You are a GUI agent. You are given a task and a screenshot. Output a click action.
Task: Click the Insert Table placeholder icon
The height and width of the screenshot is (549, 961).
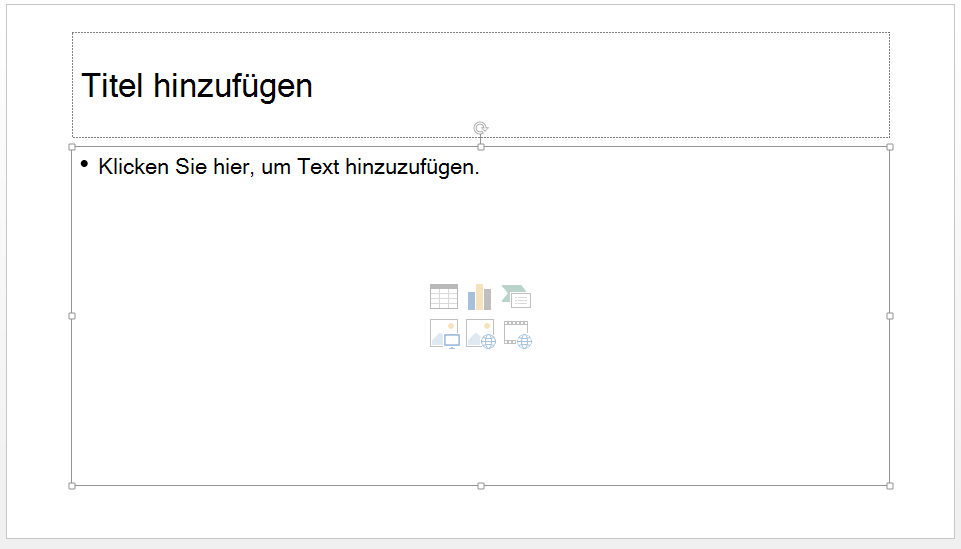click(444, 297)
